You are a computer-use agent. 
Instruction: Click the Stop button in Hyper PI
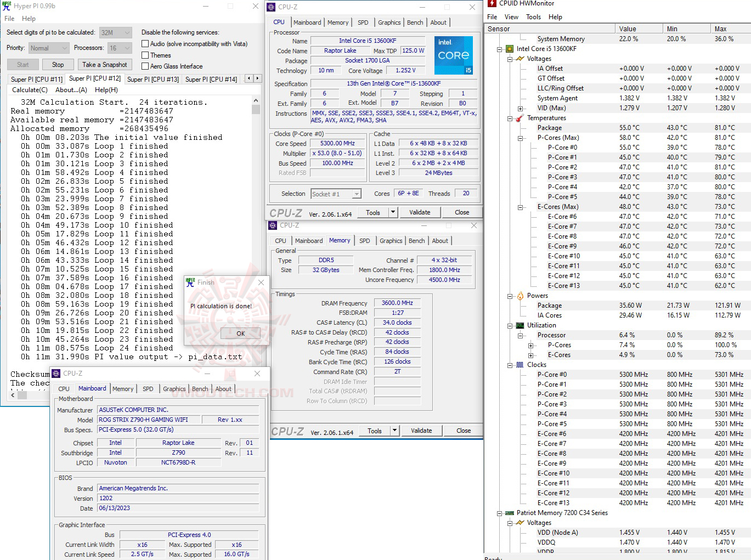tap(58, 65)
